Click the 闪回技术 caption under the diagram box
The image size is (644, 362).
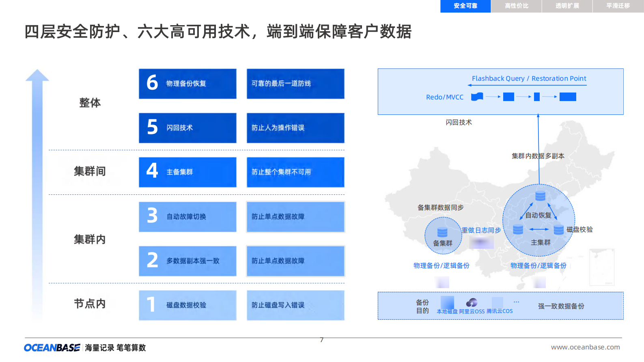[459, 122]
